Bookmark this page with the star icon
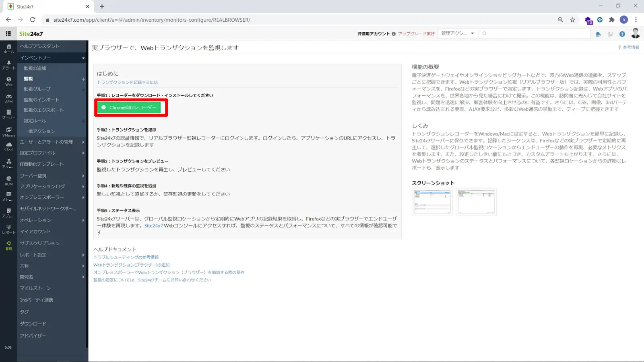This screenshot has width=644, height=362. [572, 20]
